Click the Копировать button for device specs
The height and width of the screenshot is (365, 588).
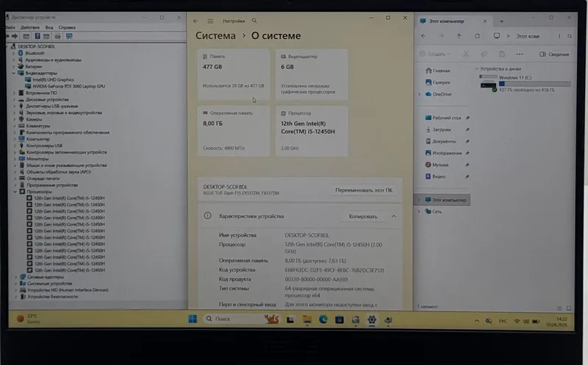362,216
